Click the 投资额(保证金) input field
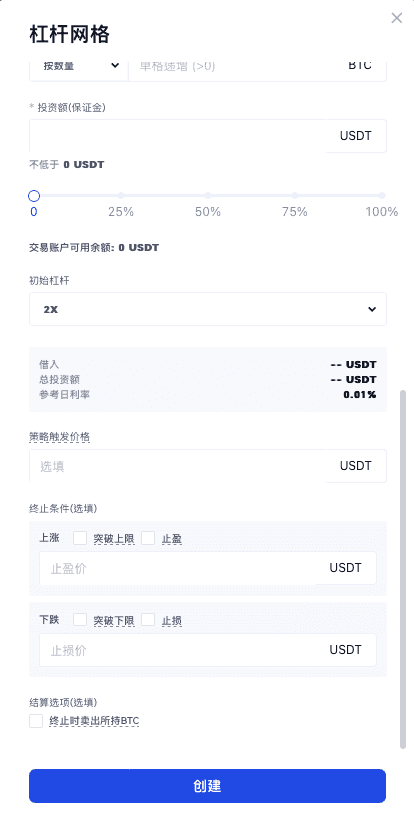 point(177,136)
